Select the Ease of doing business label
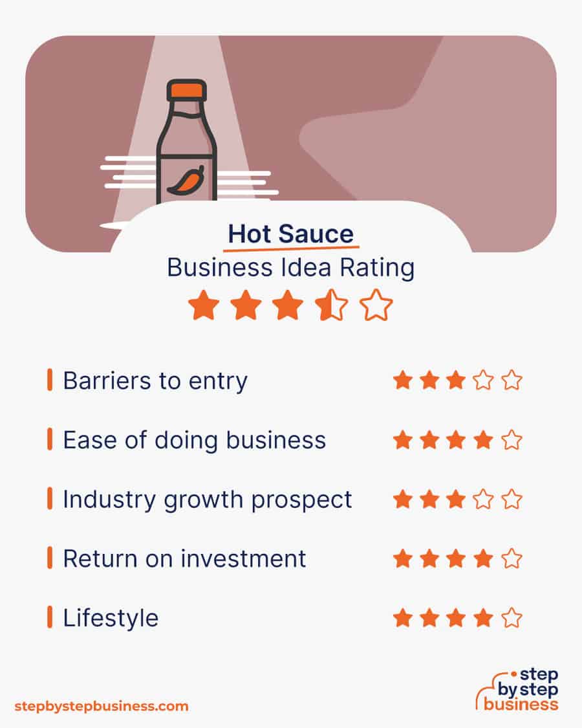 click(195, 440)
